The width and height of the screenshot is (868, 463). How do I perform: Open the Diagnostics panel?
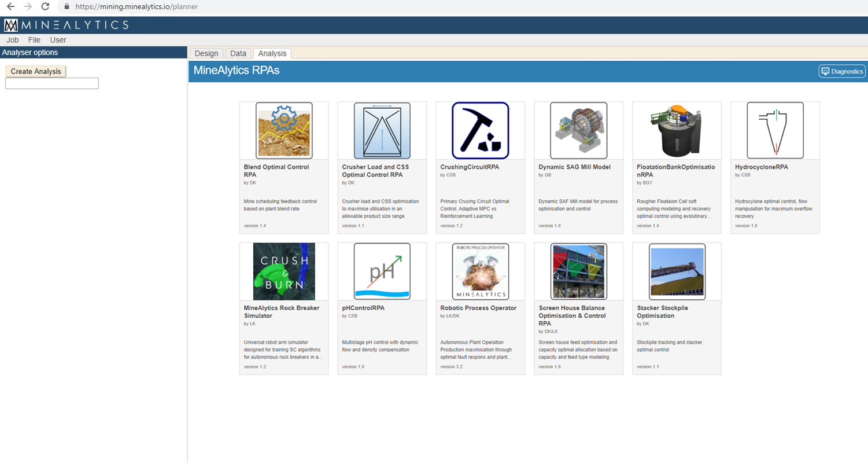842,71
